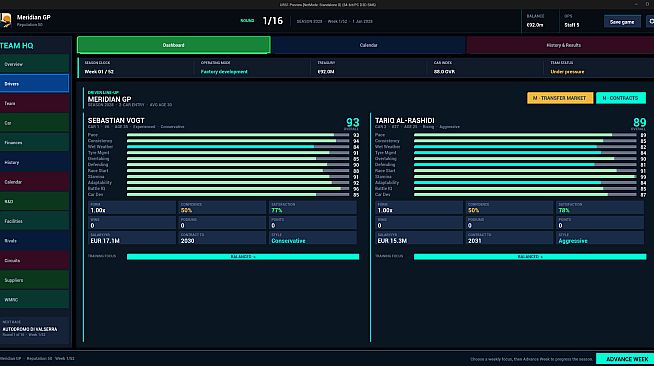Open the History & Results tab
Image resolution: width=654 pixels, height=366 pixels.
click(x=561, y=45)
